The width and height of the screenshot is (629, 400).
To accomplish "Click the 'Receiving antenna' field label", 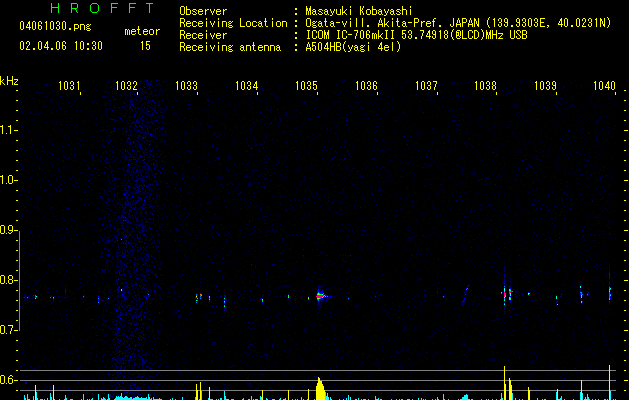I will [x=230, y=47].
